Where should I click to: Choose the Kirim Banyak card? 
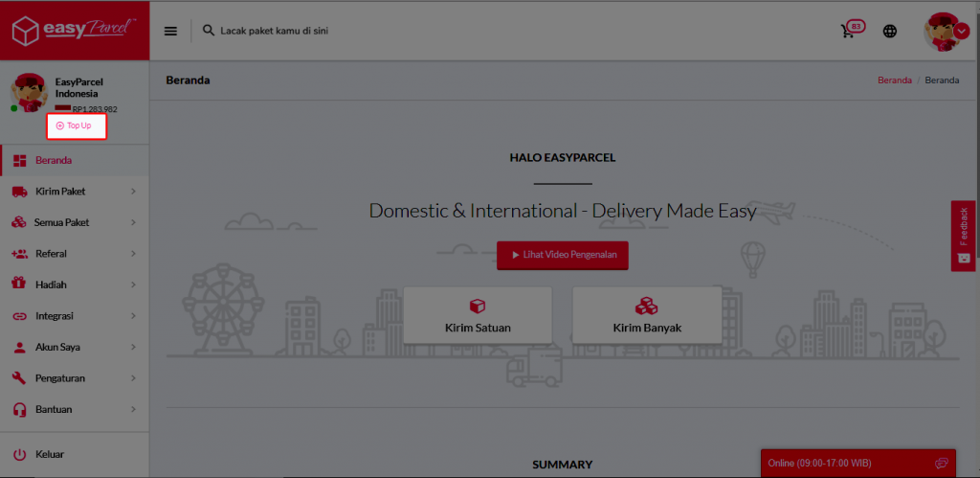(646, 315)
